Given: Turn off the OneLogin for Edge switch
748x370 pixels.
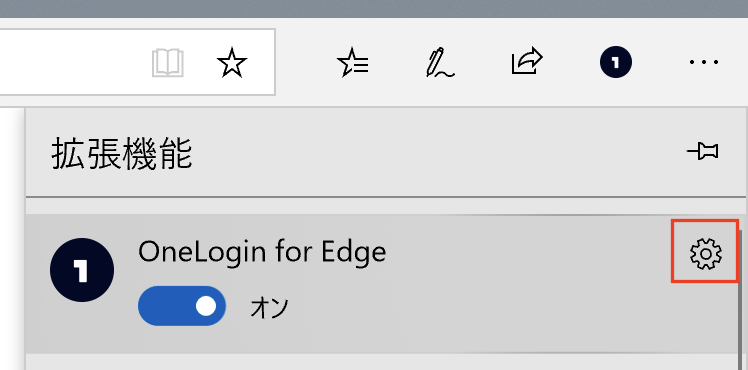Looking at the screenshot, I should coord(182,306).
